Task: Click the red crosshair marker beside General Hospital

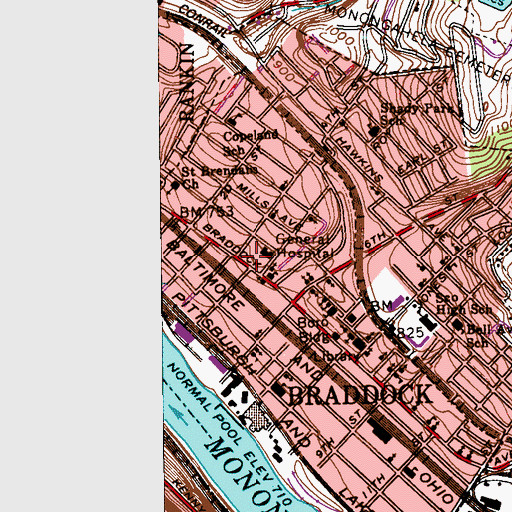Action: (257, 256)
